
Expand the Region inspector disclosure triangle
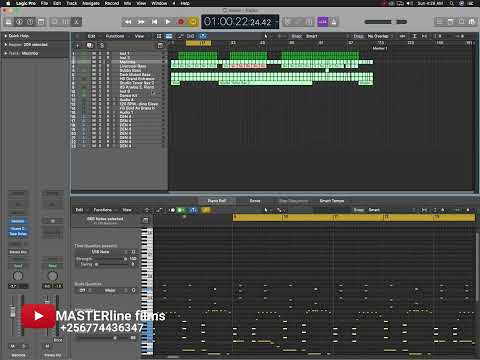coord(6,44)
